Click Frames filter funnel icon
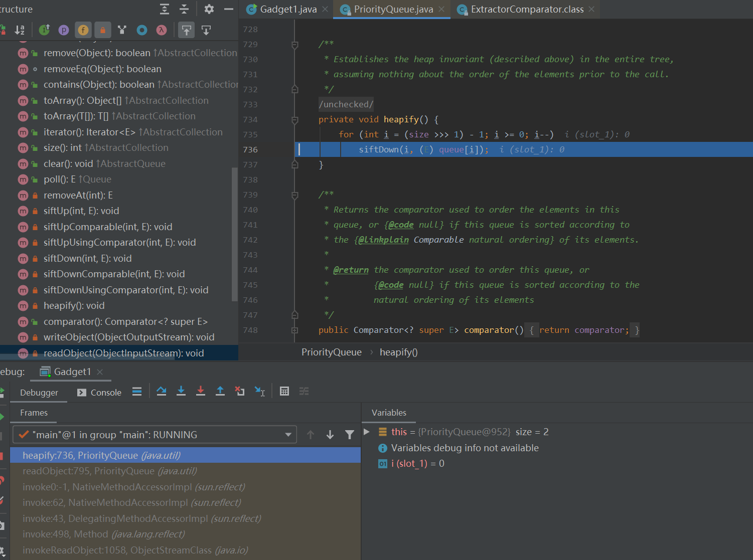753x560 pixels. click(350, 435)
